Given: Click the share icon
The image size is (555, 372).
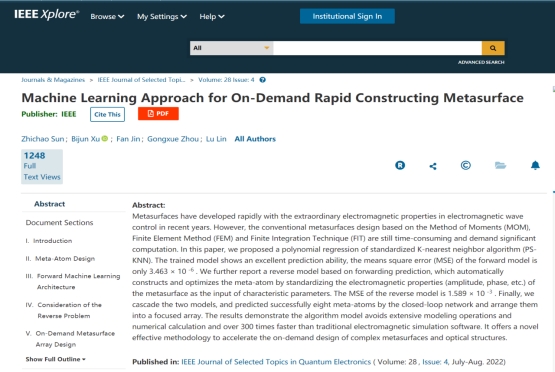Looking at the screenshot, I should point(433,166).
